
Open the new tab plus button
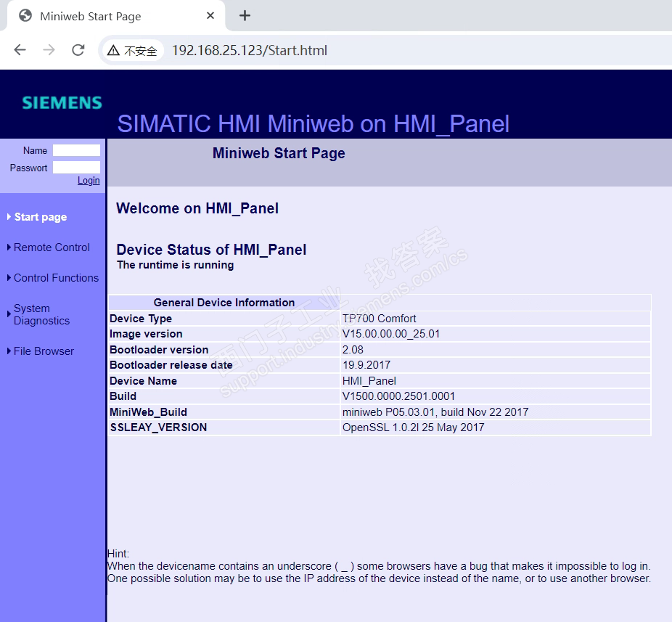coord(245,16)
